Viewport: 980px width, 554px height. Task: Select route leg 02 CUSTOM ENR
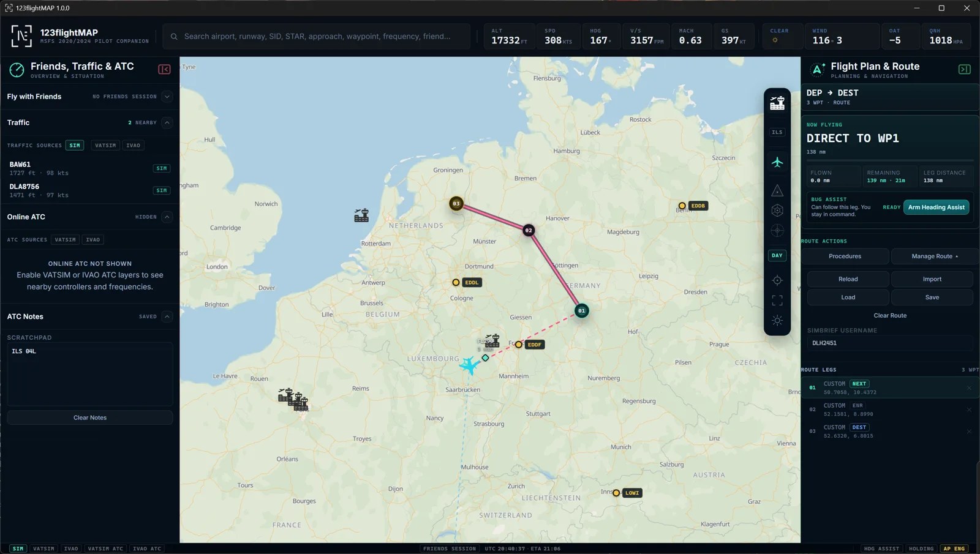[x=890, y=410]
